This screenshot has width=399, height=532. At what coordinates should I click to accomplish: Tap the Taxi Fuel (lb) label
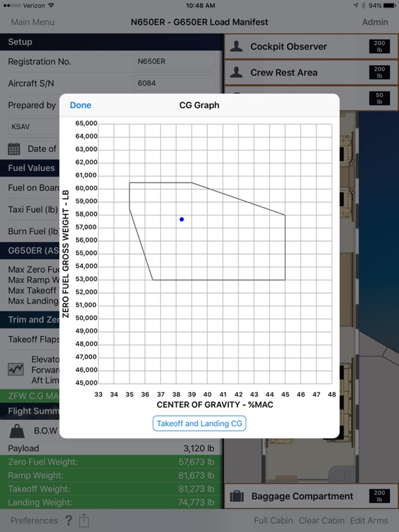(x=33, y=209)
